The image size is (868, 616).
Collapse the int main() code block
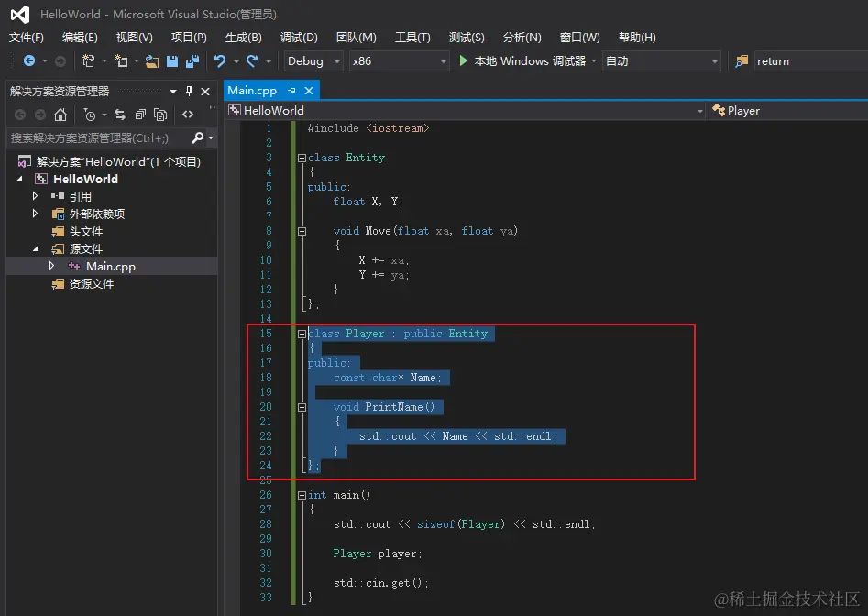[302, 495]
